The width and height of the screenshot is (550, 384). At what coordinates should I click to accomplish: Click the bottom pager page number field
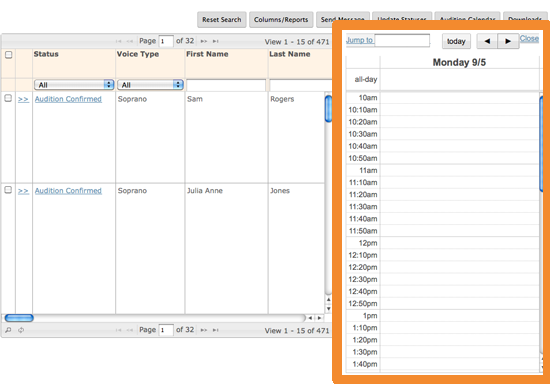coord(166,330)
